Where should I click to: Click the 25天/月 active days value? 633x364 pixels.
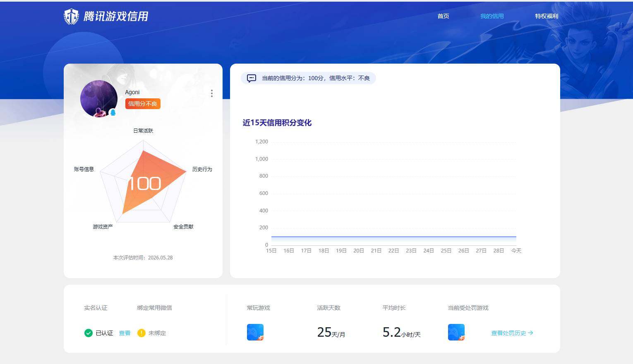click(331, 332)
